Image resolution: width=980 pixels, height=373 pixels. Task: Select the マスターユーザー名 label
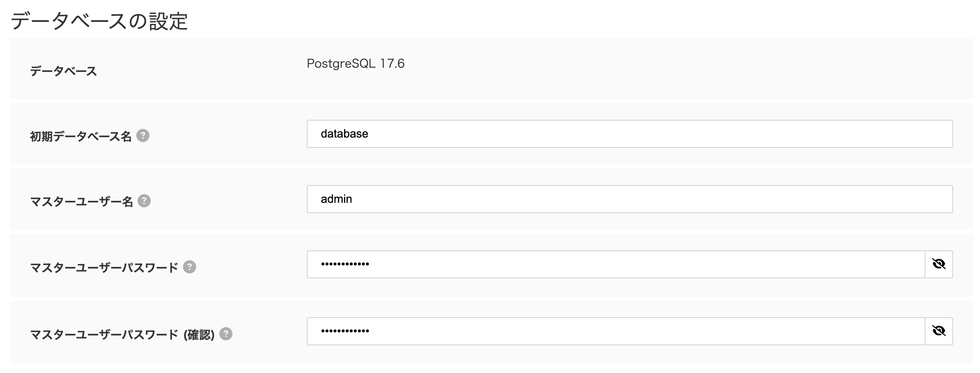click(81, 202)
